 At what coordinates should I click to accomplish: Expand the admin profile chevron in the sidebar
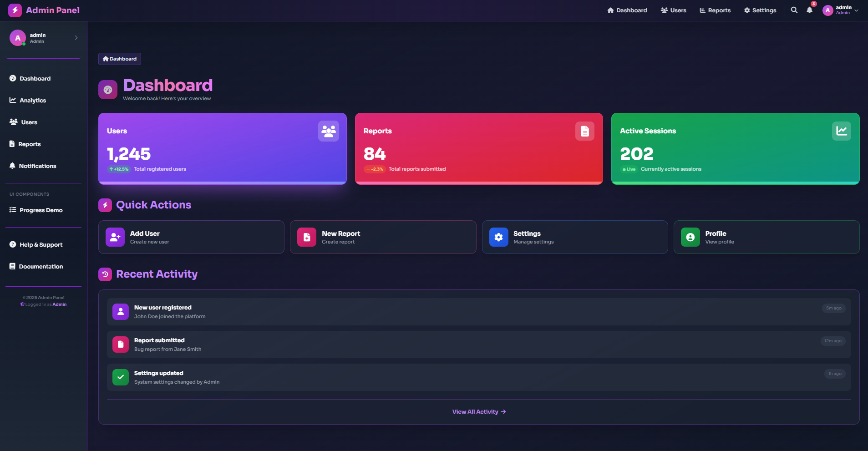tap(76, 38)
